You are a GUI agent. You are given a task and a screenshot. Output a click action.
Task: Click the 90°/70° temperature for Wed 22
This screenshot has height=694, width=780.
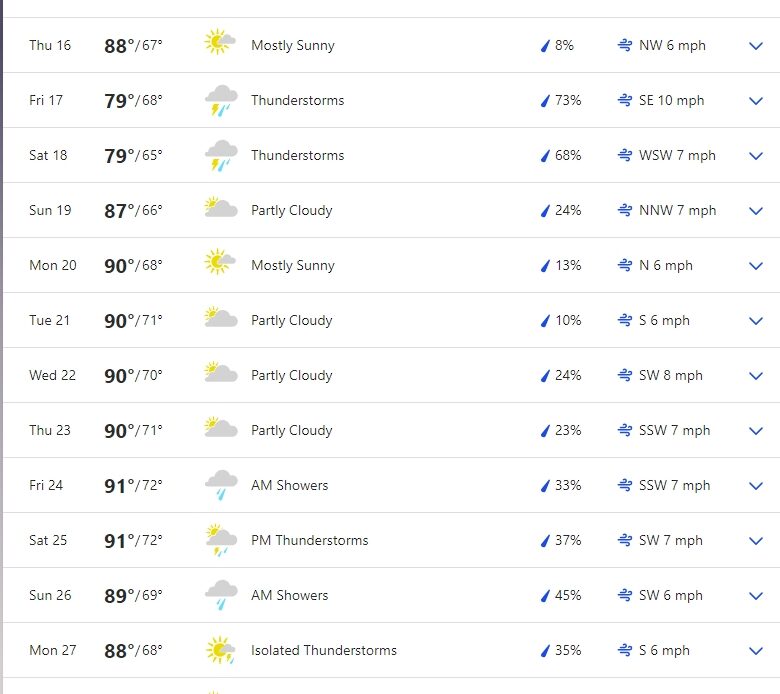[133, 375]
